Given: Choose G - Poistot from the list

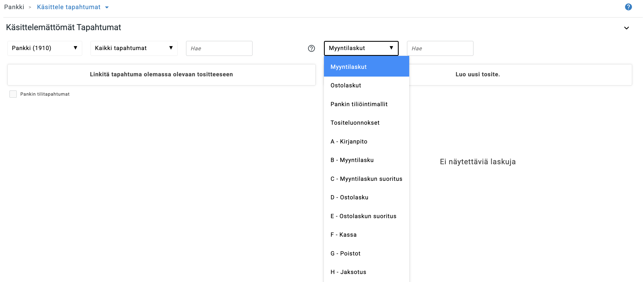Looking at the screenshot, I should point(345,254).
